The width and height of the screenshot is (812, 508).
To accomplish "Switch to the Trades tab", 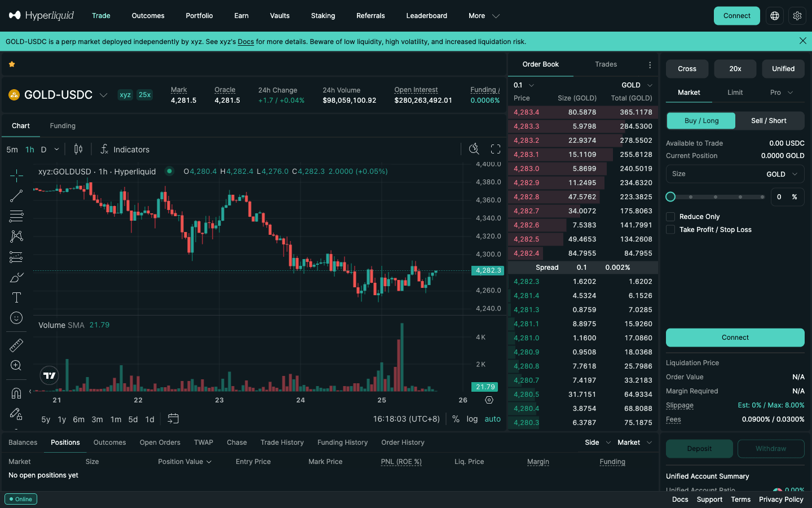I will [606, 64].
